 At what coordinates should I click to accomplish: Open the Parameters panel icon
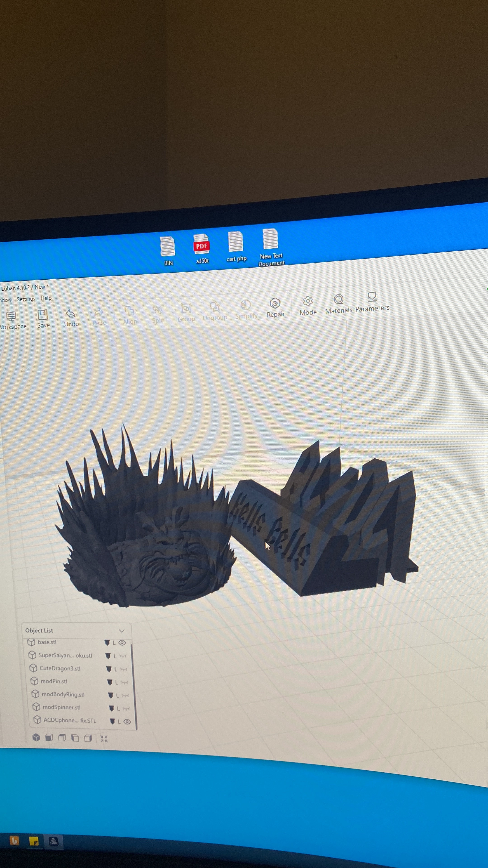point(372,297)
